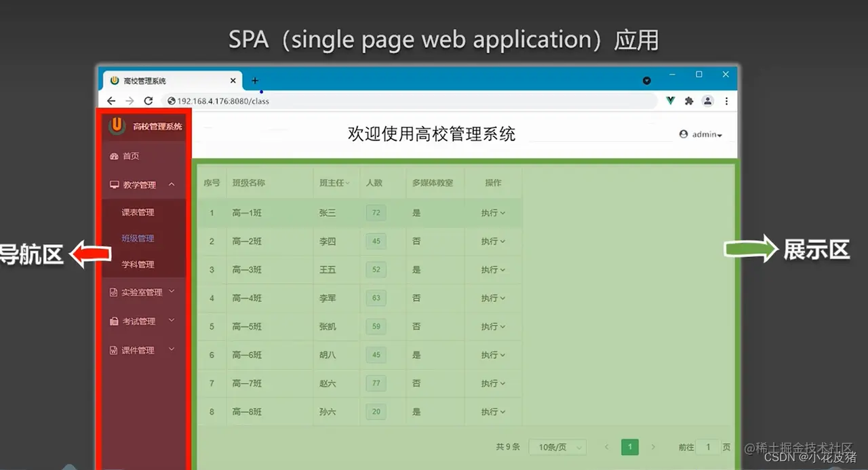Expand the 课件管理 submenu chevron
The height and width of the screenshot is (470, 868).
point(172,349)
